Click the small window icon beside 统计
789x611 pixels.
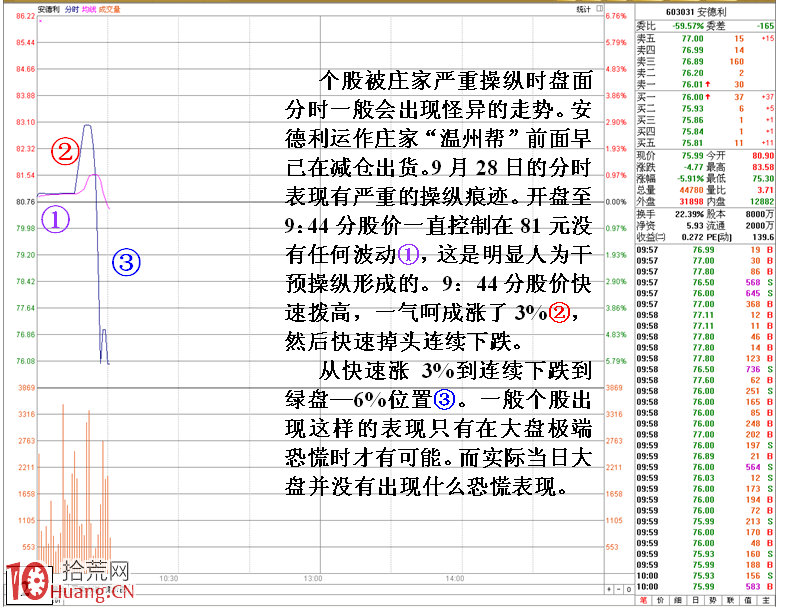(x=599, y=9)
